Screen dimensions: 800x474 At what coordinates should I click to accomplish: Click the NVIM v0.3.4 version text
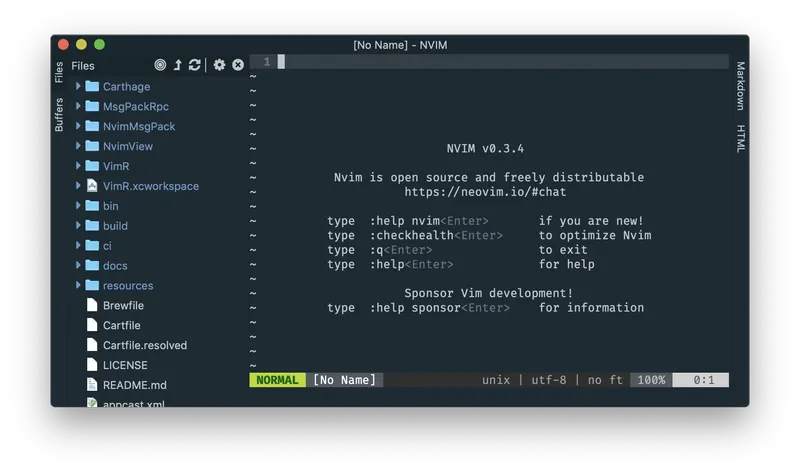click(x=485, y=148)
